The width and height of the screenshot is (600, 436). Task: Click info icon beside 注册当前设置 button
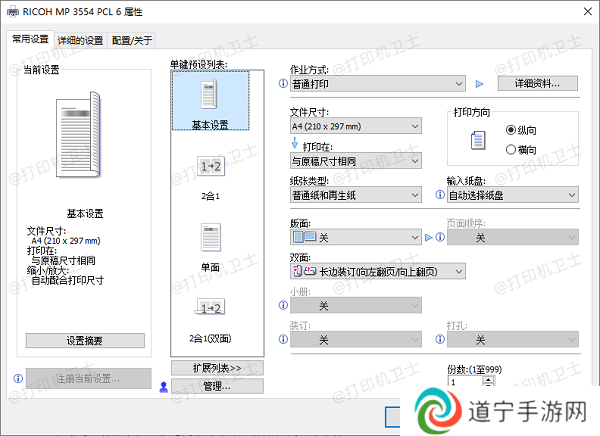point(18,379)
